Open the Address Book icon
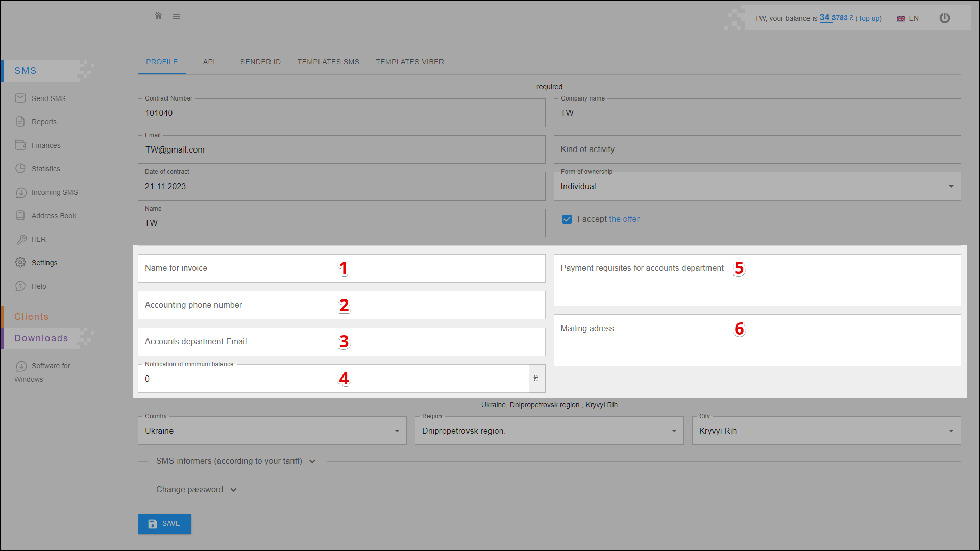 pos(20,215)
